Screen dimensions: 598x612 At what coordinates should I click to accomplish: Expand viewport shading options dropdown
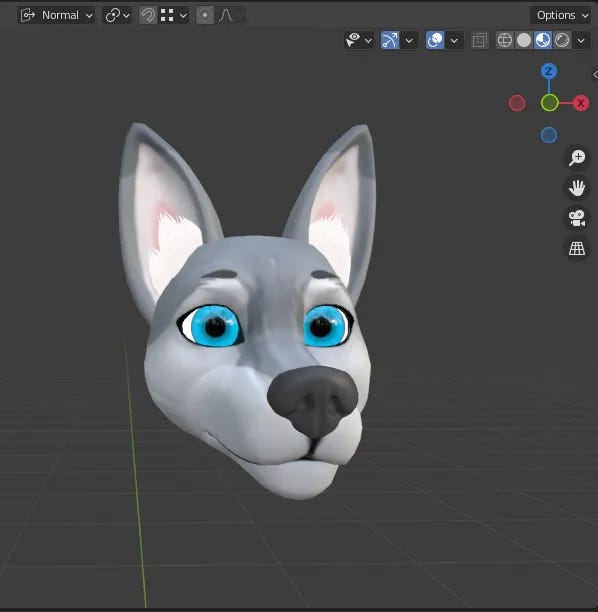(581, 40)
